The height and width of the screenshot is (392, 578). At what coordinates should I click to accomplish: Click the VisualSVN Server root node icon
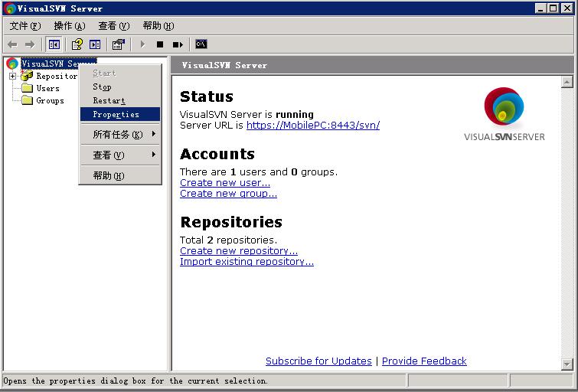pyautogui.click(x=11, y=64)
